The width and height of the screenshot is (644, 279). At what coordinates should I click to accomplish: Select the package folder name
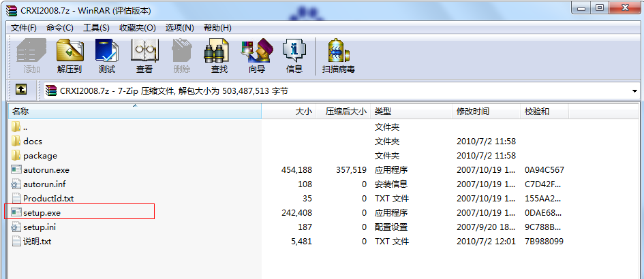(40, 156)
